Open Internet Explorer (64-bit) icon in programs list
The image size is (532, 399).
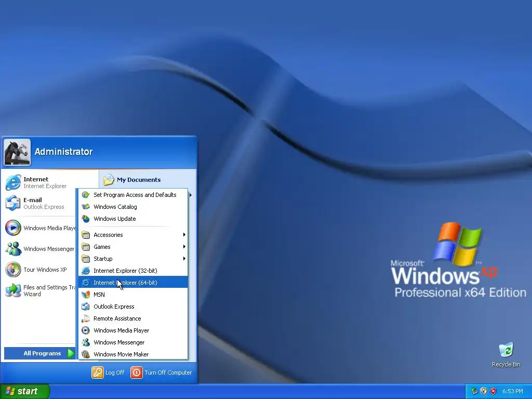pos(86,282)
